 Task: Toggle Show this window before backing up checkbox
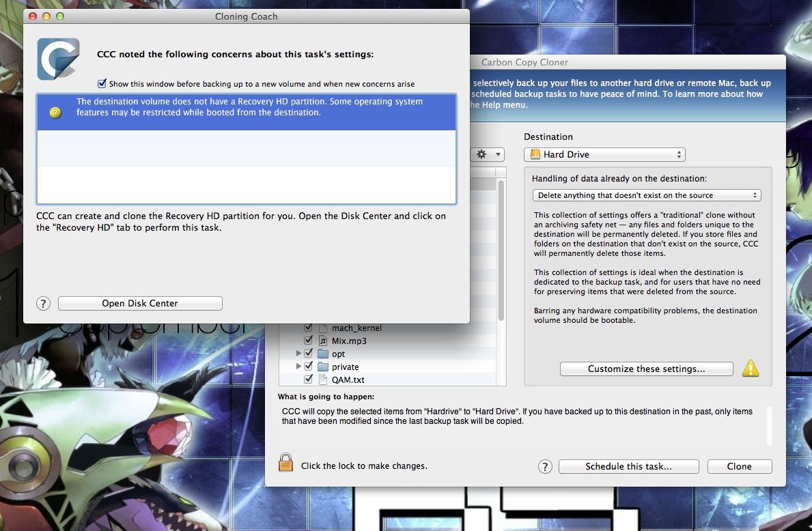point(102,83)
